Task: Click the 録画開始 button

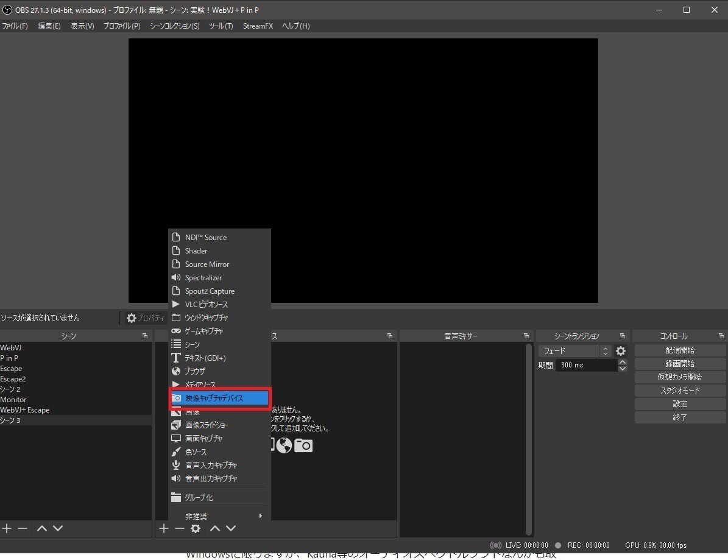Action: 680,364
